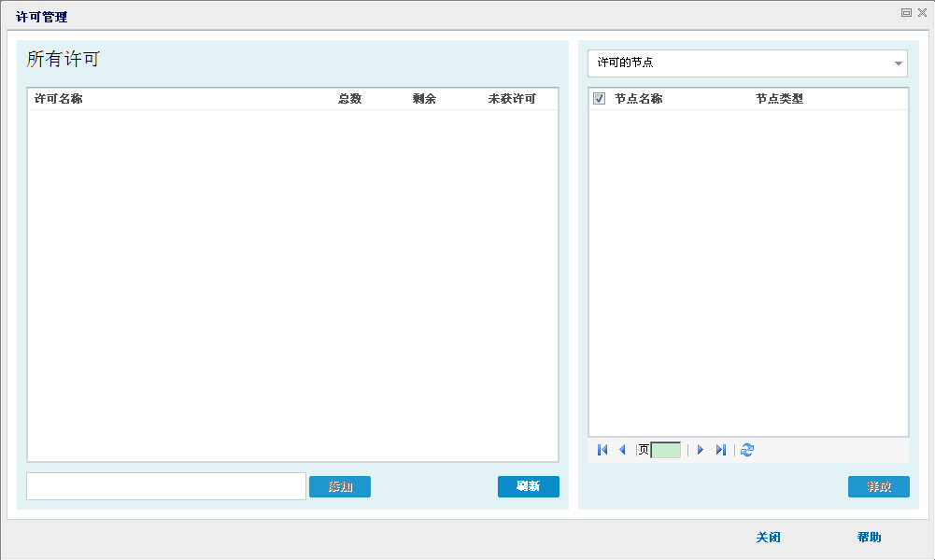The height and width of the screenshot is (560, 935).
Task: Sort by 未获许可 column header
Action: click(512, 99)
